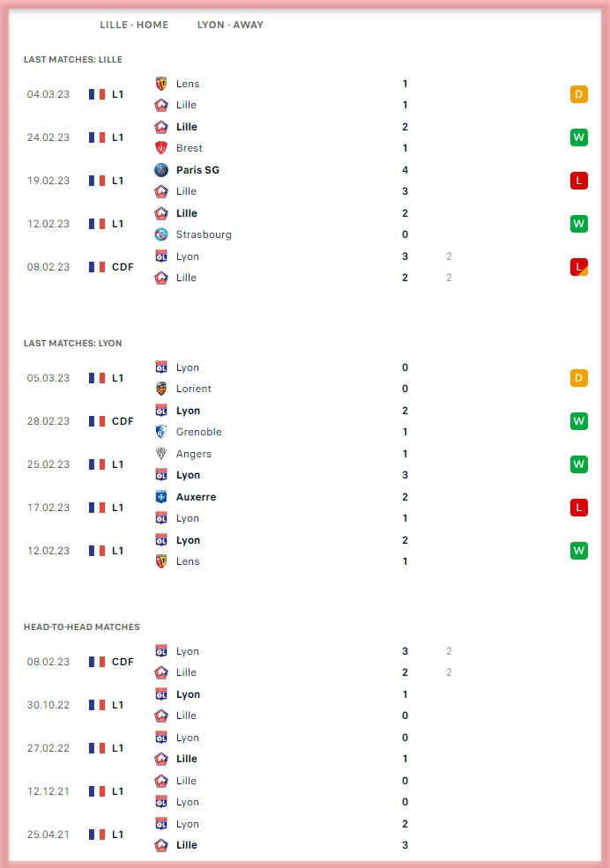Click the Lorient club crest
The height and width of the screenshot is (868, 610).
coord(161,389)
